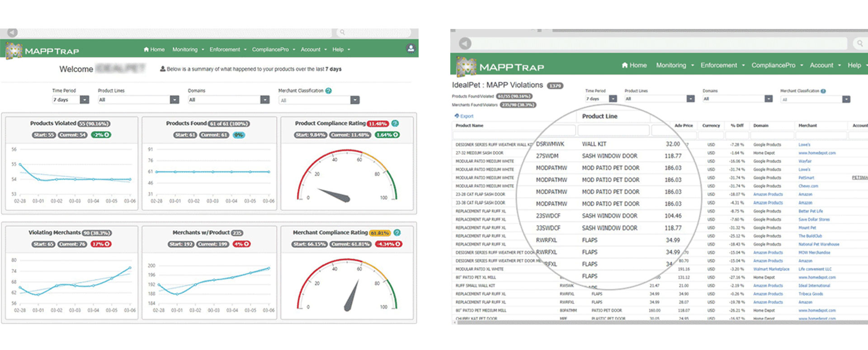
Task: Click the 'Start: 55' badge under Products Violated
Action: (x=44, y=135)
